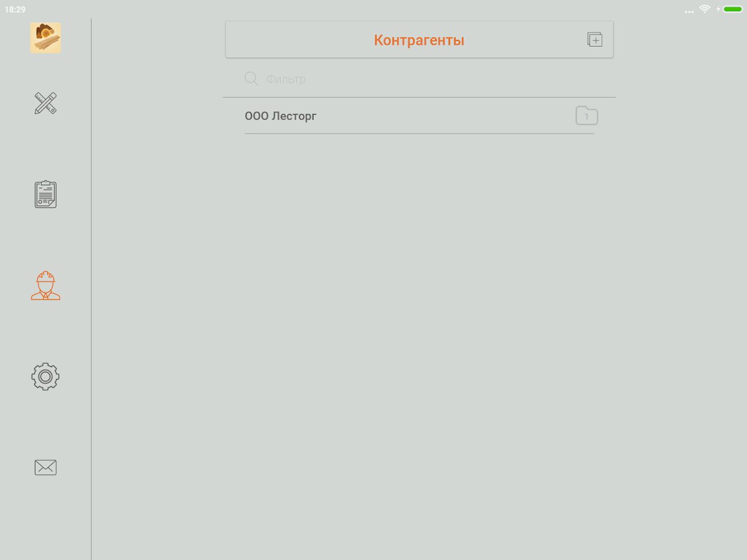Tap the Wi-Fi status icon
The width and height of the screenshot is (747, 560).
[x=705, y=9]
